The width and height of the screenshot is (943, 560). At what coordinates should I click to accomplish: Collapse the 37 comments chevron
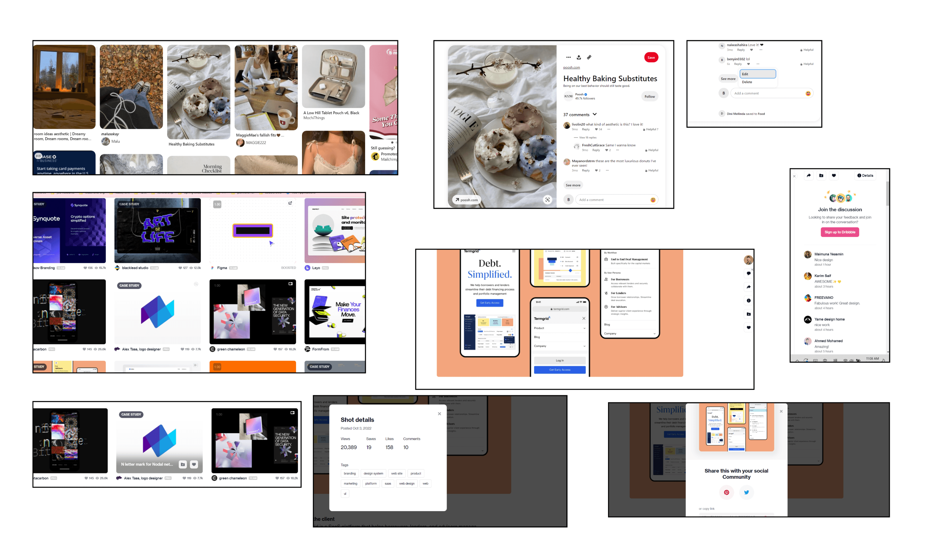[594, 114]
